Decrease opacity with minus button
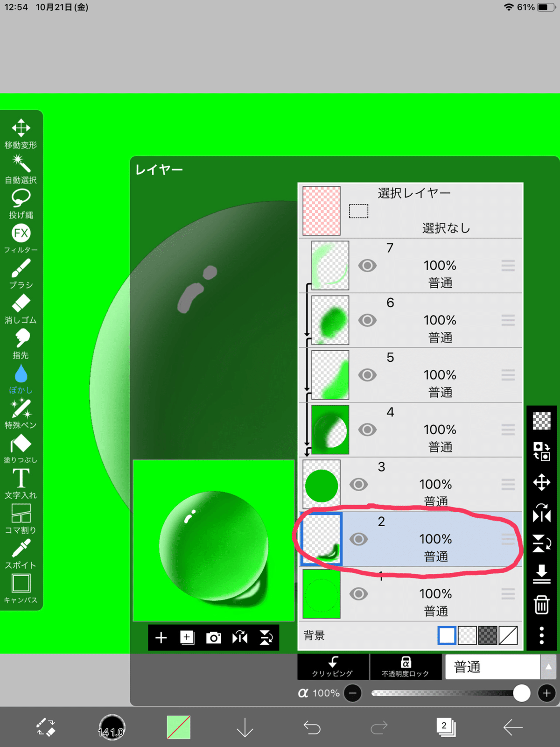The width and height of the screenshot is (560, 747). click(353, 693)
